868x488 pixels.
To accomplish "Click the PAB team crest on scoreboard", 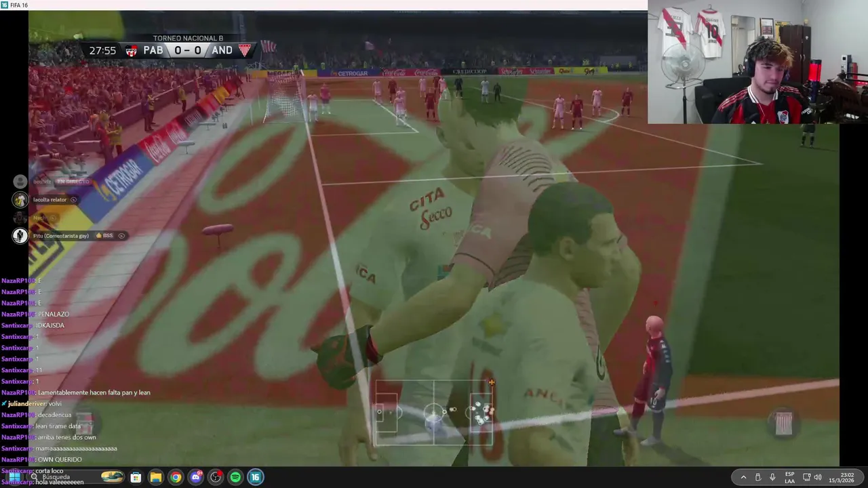I will (x=132, y=50).
